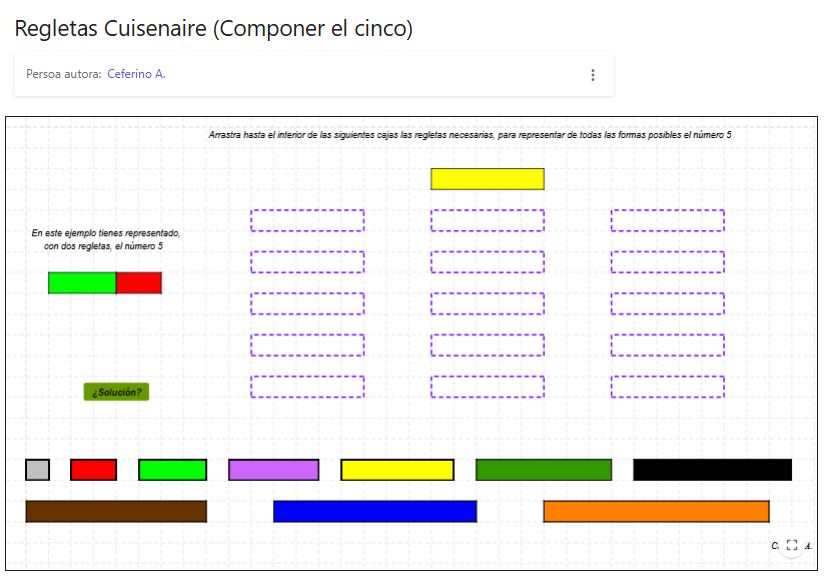
Task: Select the red rod
Action: 92,470
